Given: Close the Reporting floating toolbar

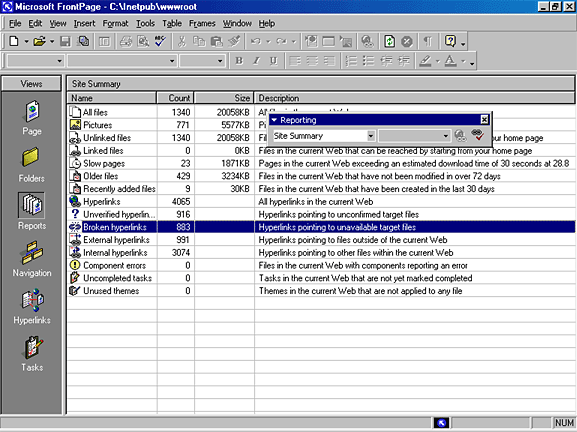Looking at the screenshot, I should (484, 120).
